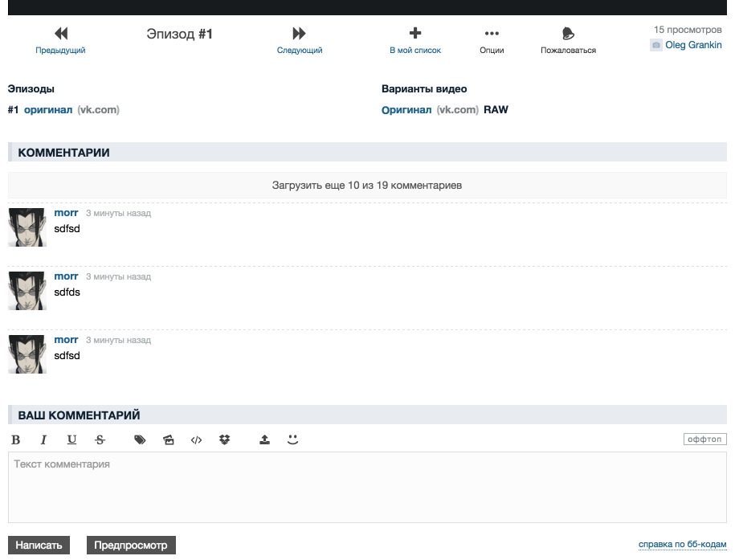Insert a tag using the tag icon
735x560 pixels.
tap(140, 439)
